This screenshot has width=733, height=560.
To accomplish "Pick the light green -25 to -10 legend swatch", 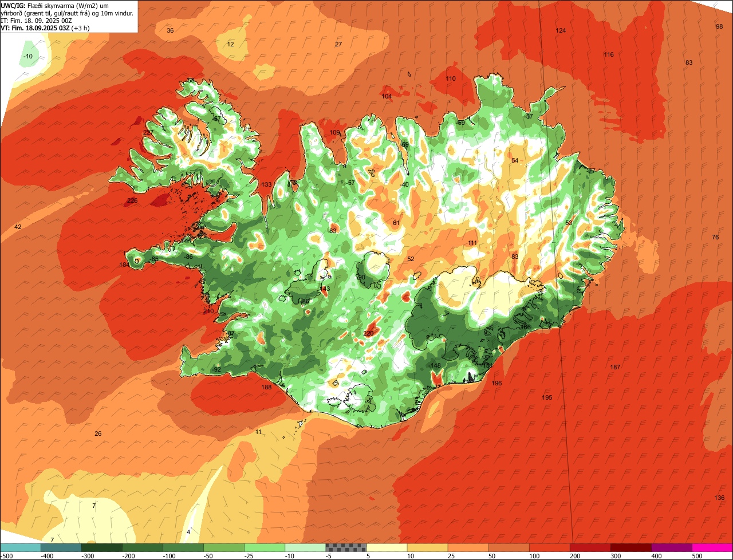I will pyautogui.click(x=265, y=547).
